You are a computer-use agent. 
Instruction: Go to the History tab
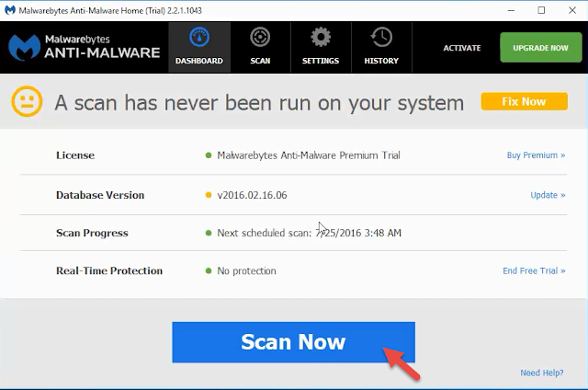381,47
